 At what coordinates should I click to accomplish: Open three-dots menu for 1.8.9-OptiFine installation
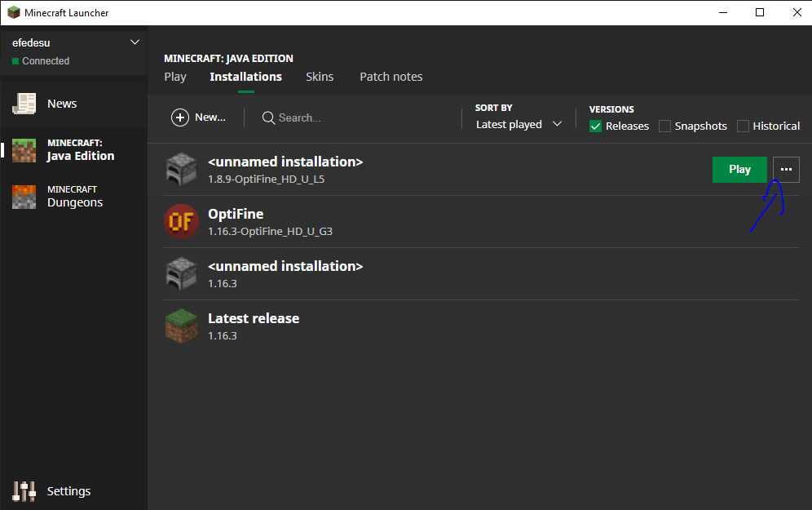click(x=786, y=170)
